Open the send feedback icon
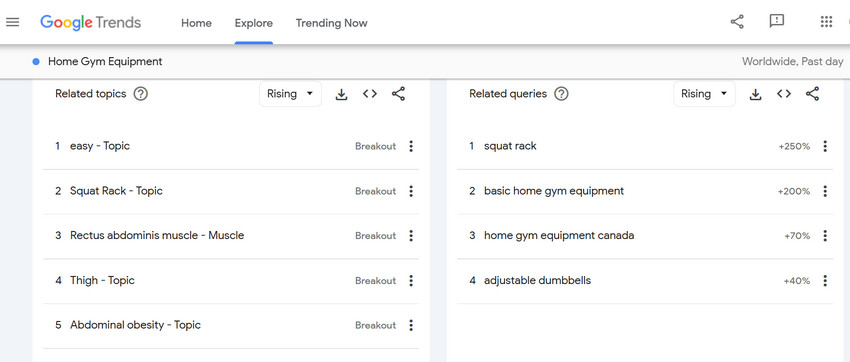Viewport: 850px width, 362px height. [777, 22]
